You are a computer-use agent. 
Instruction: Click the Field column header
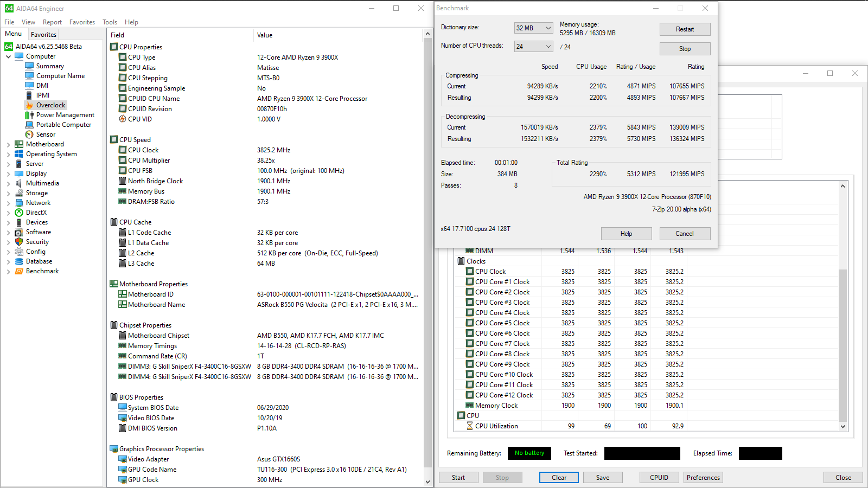[x=180, y=35]
